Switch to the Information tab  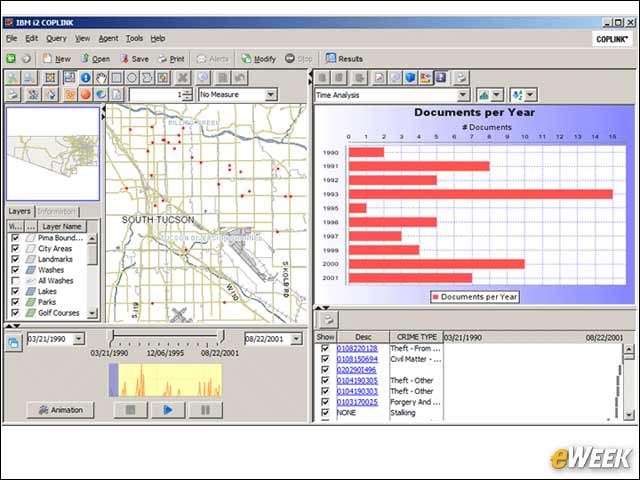(57, 211)
